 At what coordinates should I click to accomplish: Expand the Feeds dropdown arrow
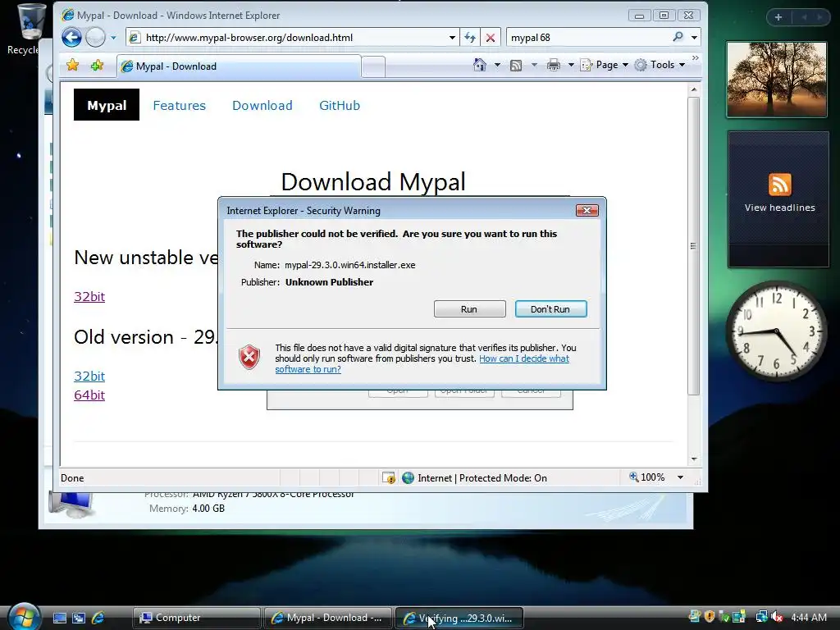[x=533, y=66]
